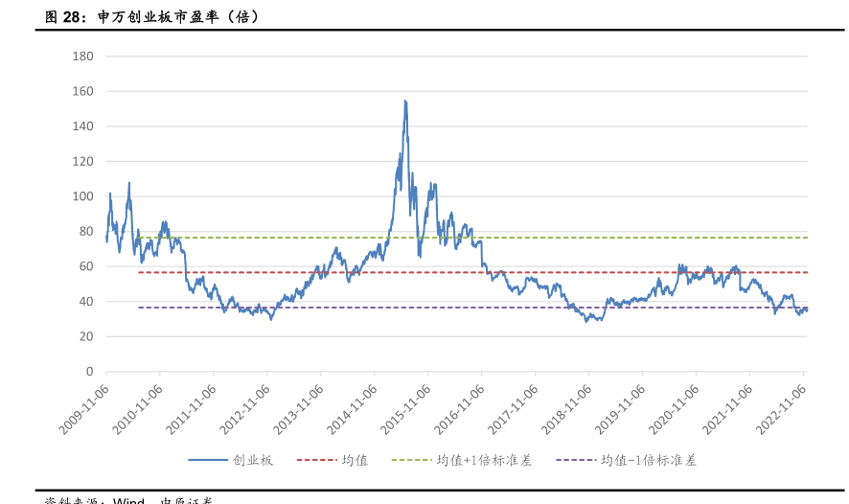
Task: Click the 180 label on the y-axis
Action: click(82, 57)
